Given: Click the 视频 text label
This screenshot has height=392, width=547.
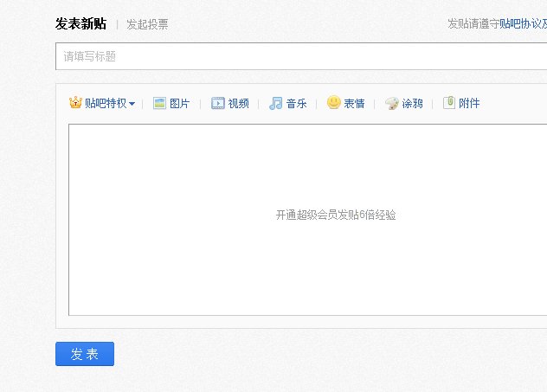Looking at the screenshot, I should 239,103.
